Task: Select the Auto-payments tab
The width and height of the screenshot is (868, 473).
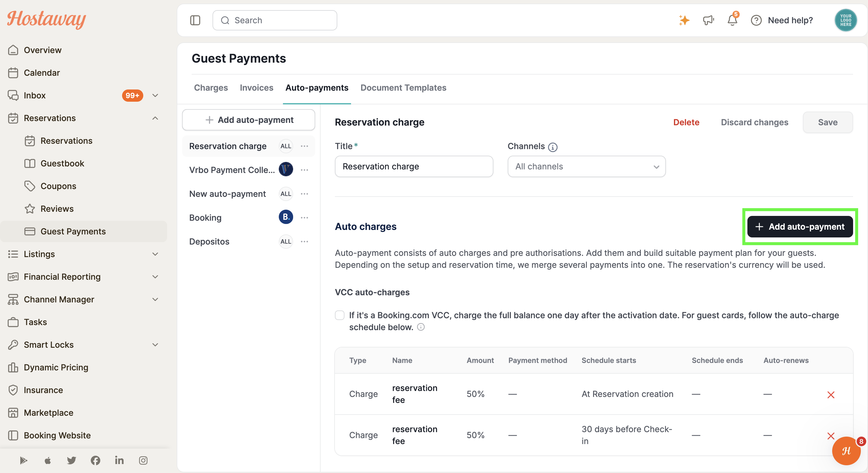Action: pyautogui.click(x=317, y=87)
